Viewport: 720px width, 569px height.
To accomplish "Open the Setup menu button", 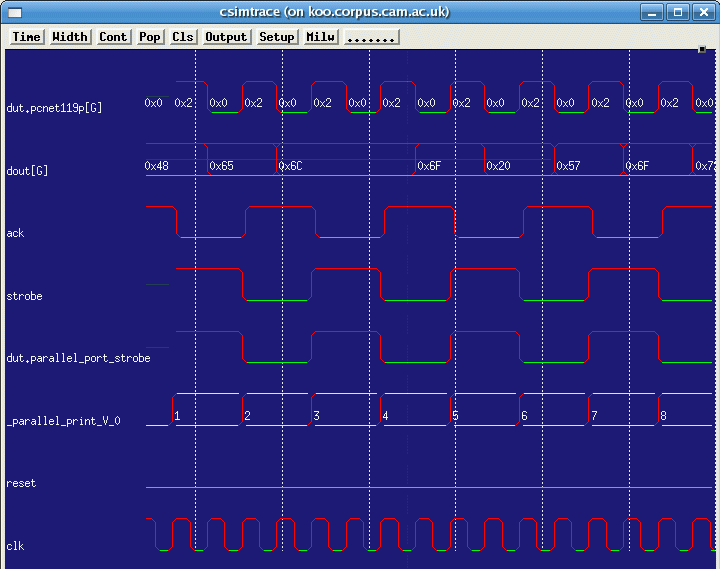I will 277,37.
